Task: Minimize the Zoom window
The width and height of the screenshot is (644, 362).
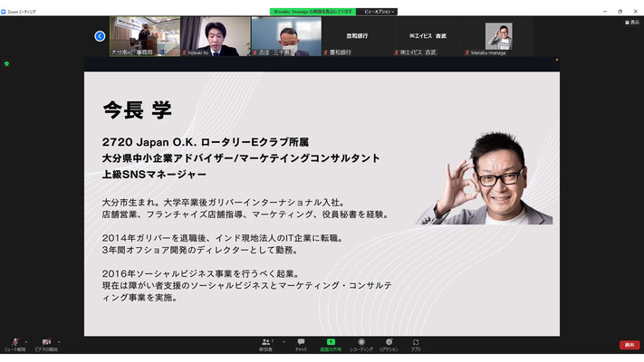Action: (x=604, y=12)
